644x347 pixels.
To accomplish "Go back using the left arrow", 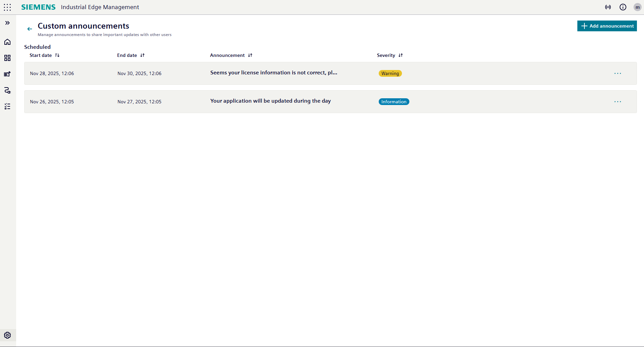I will 30,29.
